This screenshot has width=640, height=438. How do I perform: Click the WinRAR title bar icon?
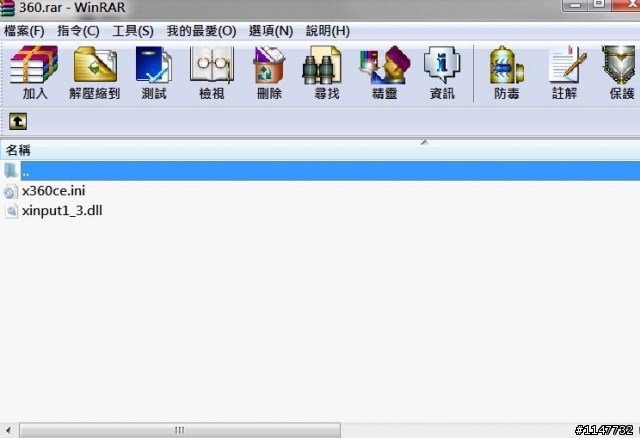[x=7, y=7]
